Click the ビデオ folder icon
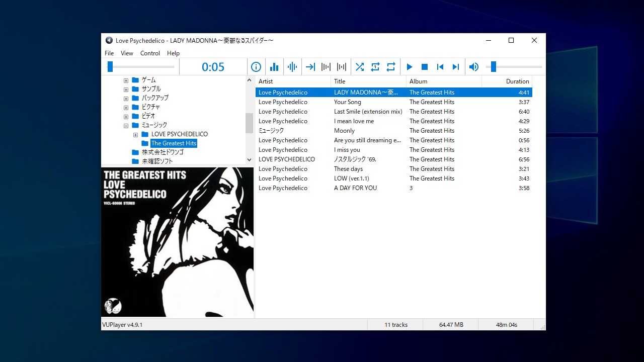Image resolution: width=644 pixels, height=362 pixels. coord(135,116)
